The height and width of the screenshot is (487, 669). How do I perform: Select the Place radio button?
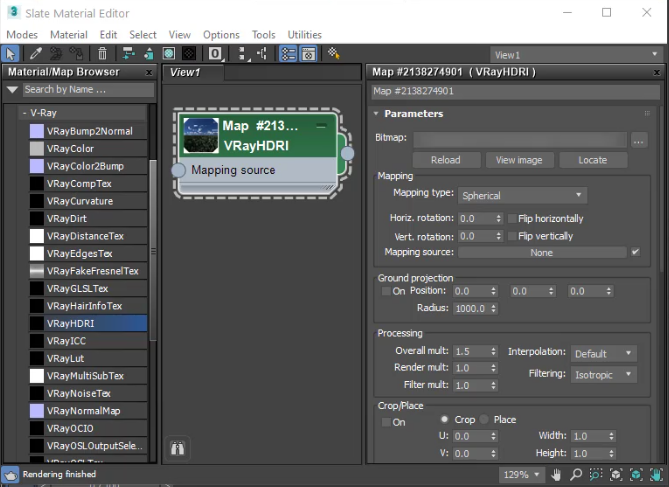pos(484,419)
